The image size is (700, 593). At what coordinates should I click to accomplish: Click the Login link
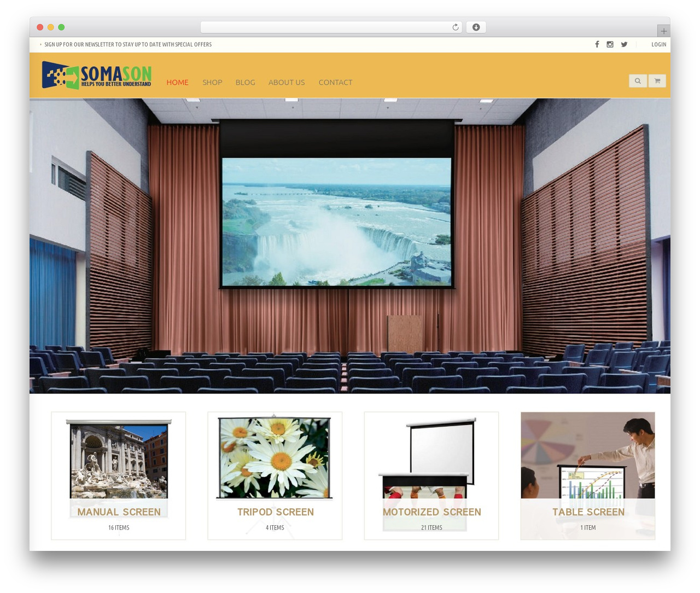point(658,44)
